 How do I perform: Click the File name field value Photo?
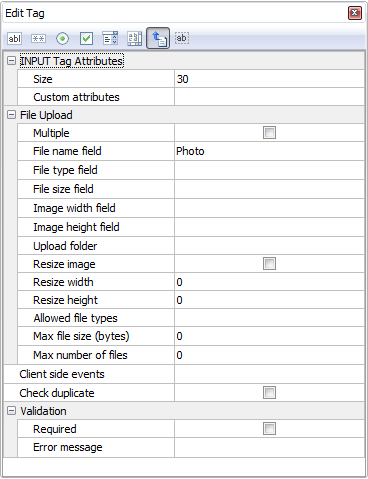point(190,151)
